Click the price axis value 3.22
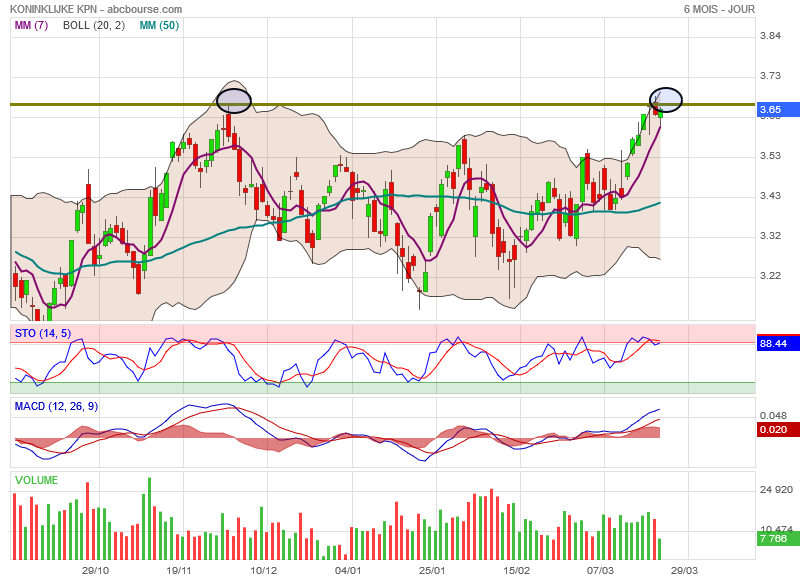This screenshot has height=580, width=800. (x=770, y=275)
